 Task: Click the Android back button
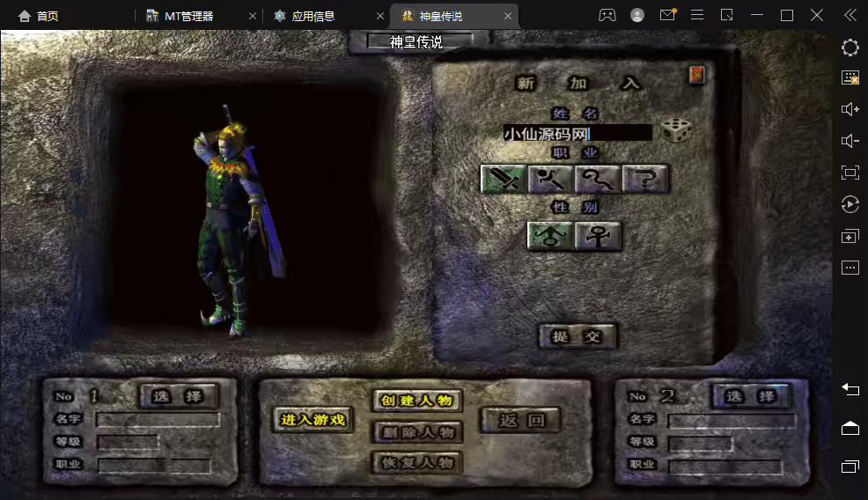pos(850,390)
